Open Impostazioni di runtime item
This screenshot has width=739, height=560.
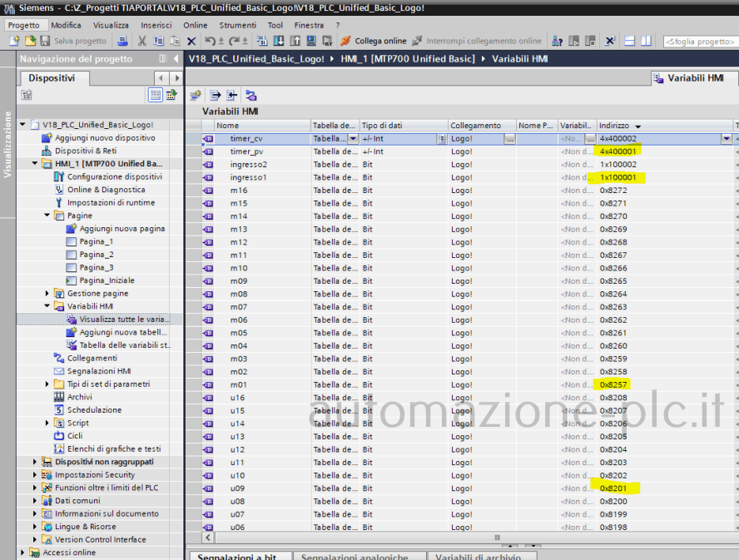click(x=110, y=202)
